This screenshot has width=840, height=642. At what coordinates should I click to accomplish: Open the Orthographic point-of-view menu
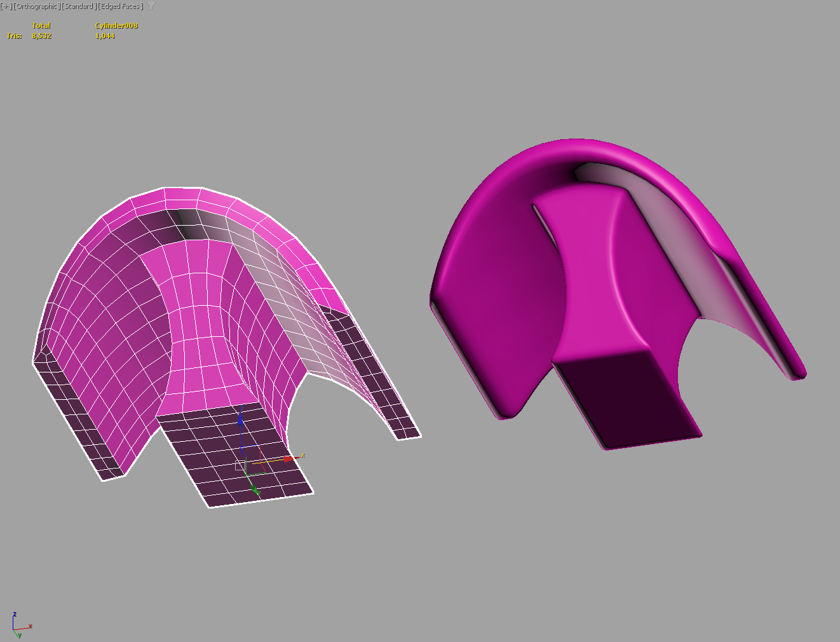pyautogui.click(x=36, y=6)
